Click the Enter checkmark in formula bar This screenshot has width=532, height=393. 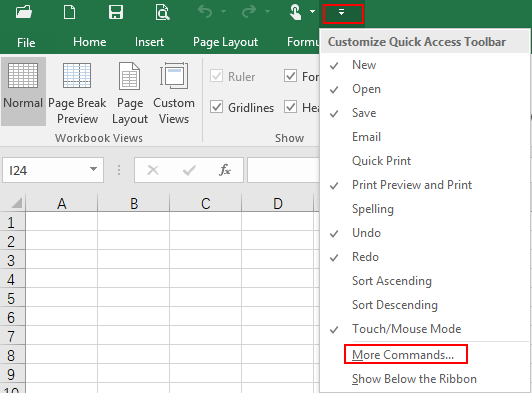click(189, 170)
